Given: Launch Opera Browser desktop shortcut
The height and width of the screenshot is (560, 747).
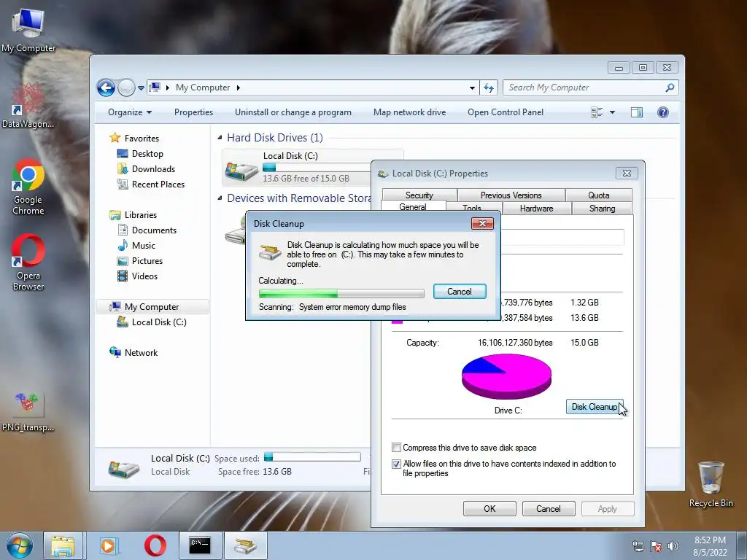Looking at the screenshot, I should [x=28, y=262].
